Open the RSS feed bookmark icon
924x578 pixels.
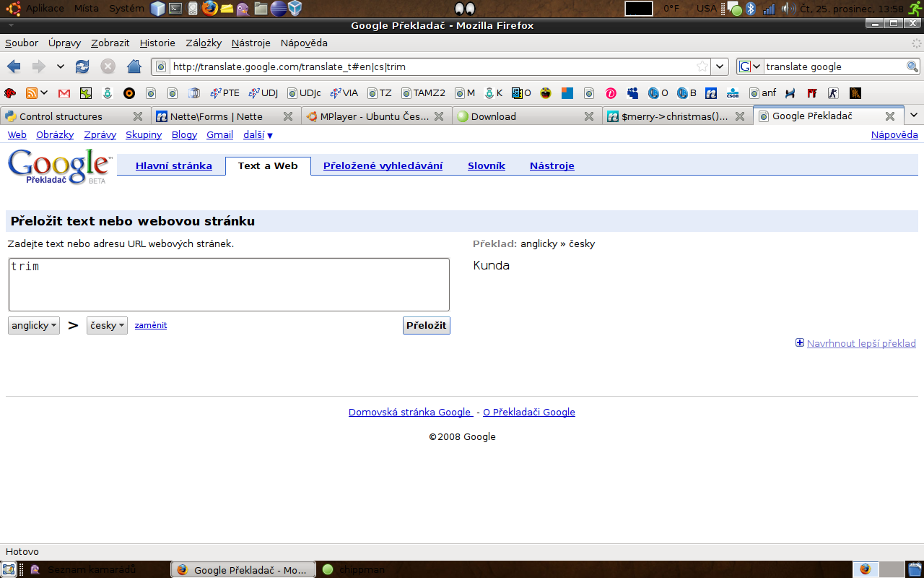[x=31, y=93]
